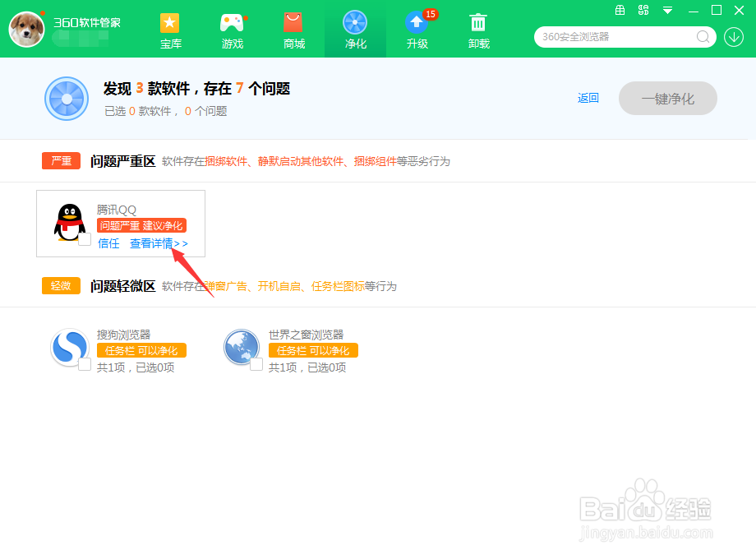The image size is (756, 559).
Task: Minimize the 360软件管家 window
Action: click(x=694, y=11)
